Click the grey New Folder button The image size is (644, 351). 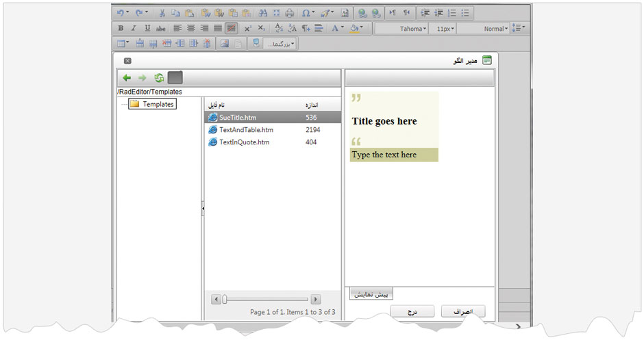point(175,78)
